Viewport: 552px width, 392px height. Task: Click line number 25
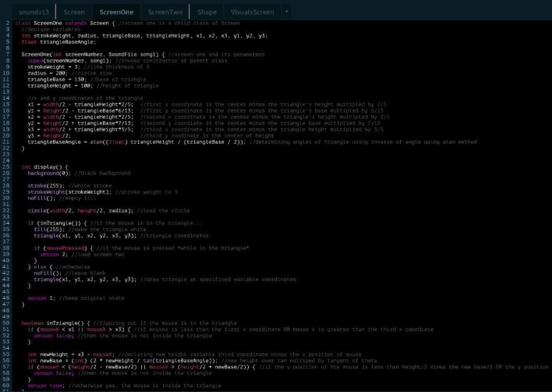(7, 167)
